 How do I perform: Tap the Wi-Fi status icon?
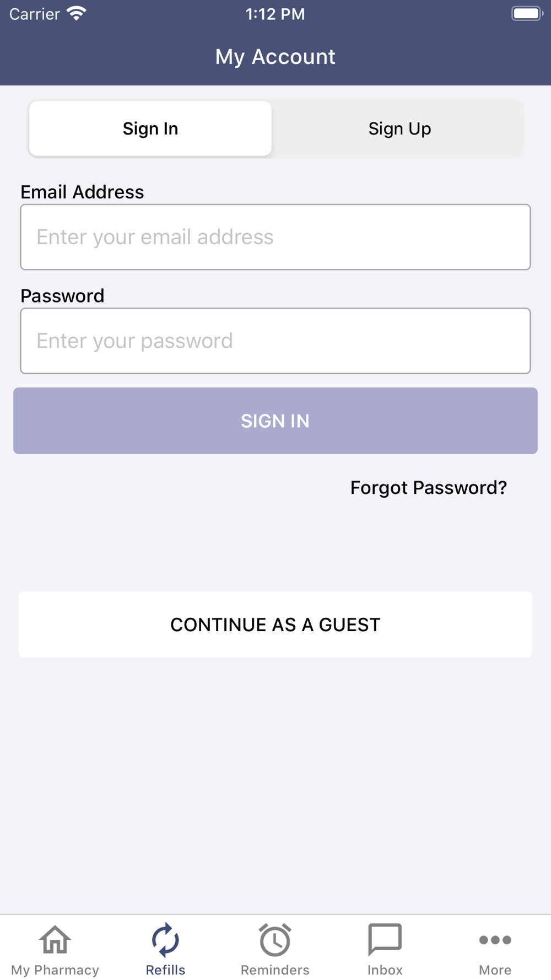(77, 14)
